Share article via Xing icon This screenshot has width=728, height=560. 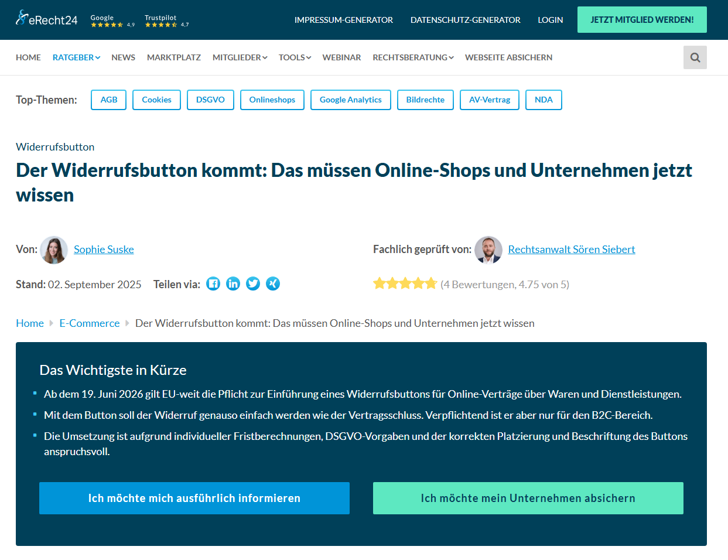point(273,284)
